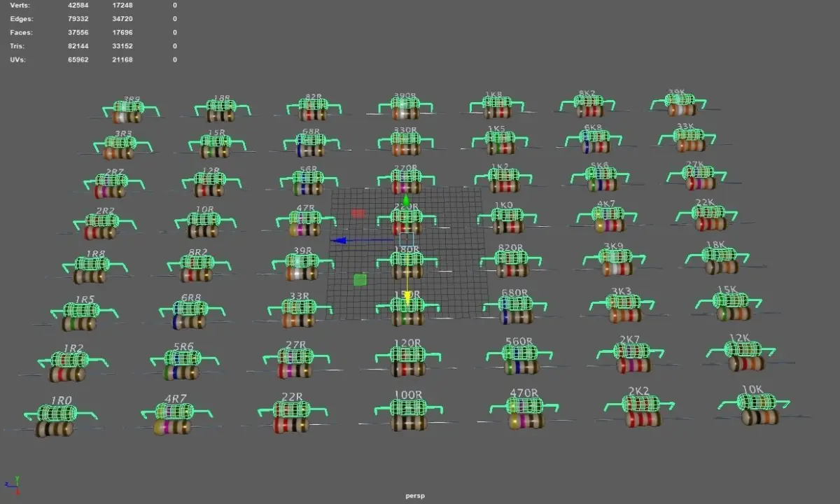This screenshot has width=840, height=504.
Task: Select the 56R resistor object
Action: (x=308, y=183)
